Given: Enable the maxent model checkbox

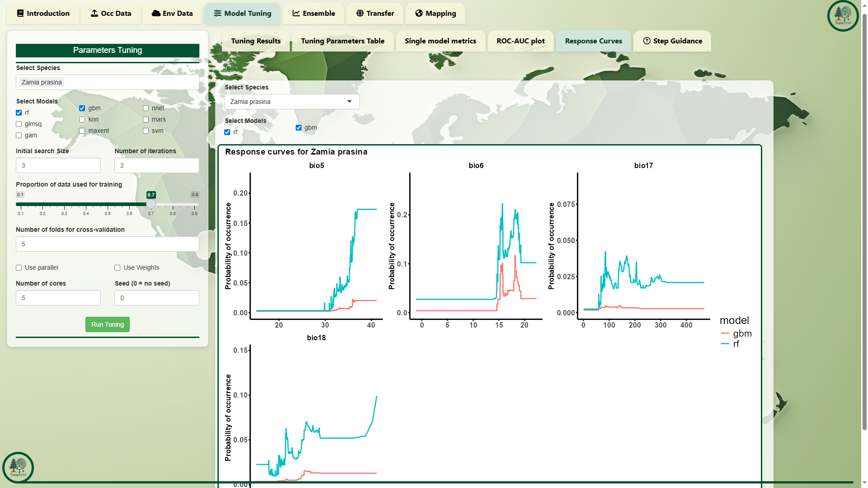Looking at the screenshot, I should tap(82, 131).
